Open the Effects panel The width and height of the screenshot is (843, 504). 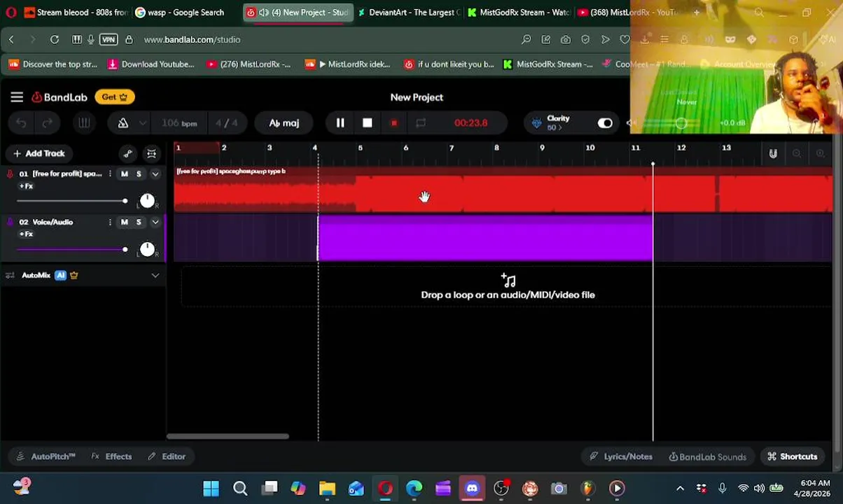(x=111, y=456)
